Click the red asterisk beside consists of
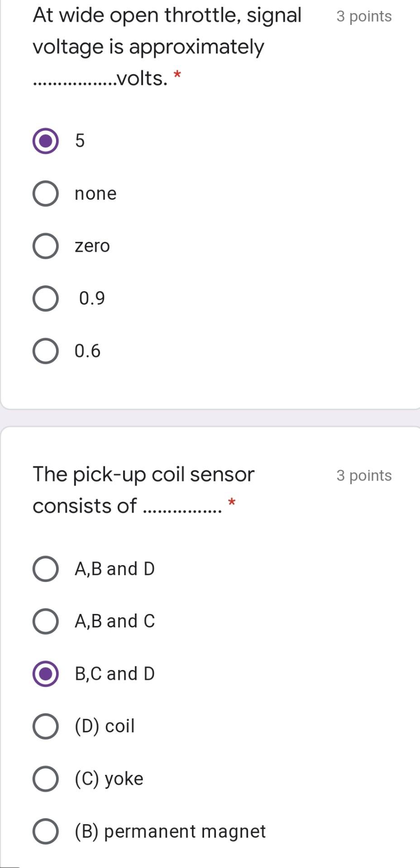The width and height of the screenshot is (420, 868). coord(232,503)
